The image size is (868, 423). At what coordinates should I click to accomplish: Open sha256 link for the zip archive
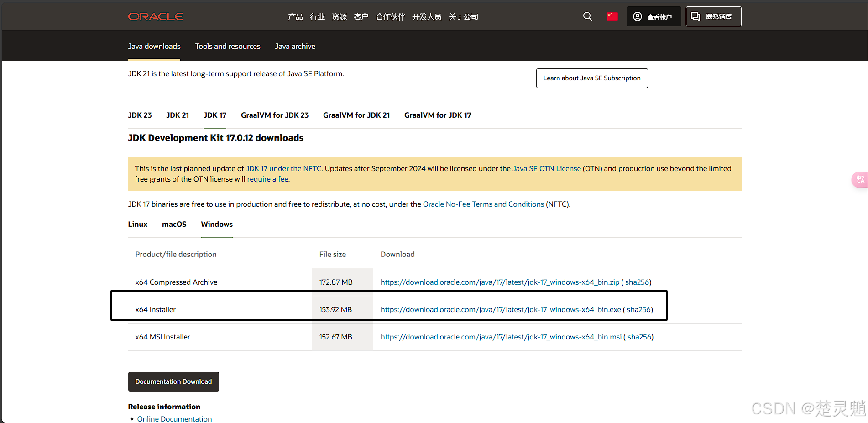pyautogui.click(x=637, y=282)
